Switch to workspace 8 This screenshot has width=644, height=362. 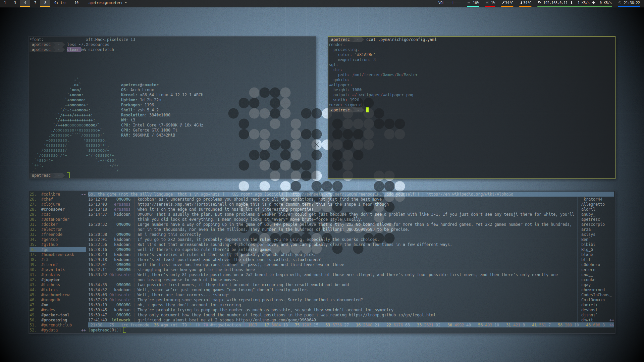pyautogui.click(x=45, y=3)
